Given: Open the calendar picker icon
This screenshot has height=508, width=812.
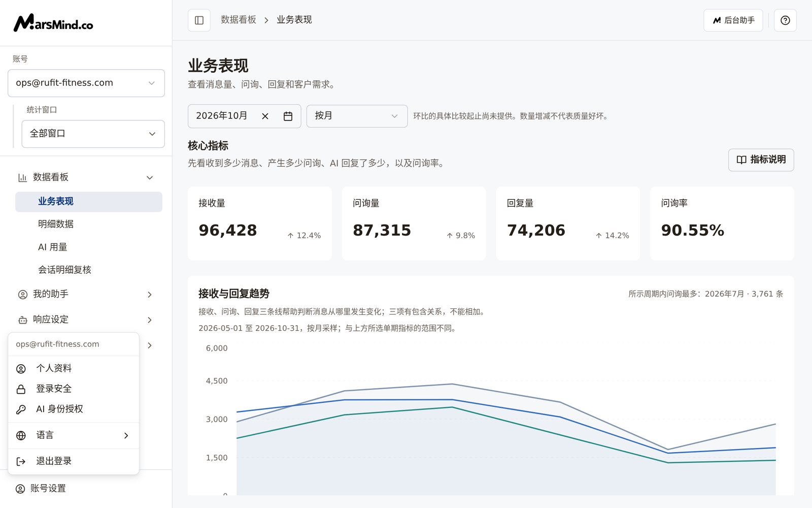Looking at the screenshot, I should pos(288,116).
